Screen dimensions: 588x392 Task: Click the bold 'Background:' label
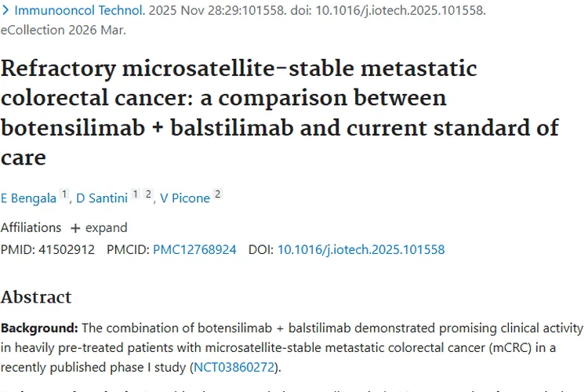pyautogui.click(x=38, y=328)
